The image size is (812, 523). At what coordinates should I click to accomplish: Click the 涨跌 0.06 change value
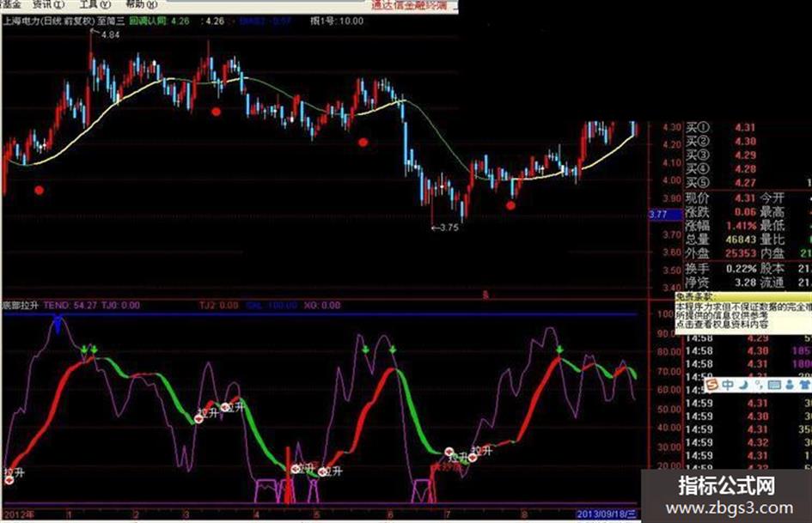pyautogui.click(x=745, y=212)
